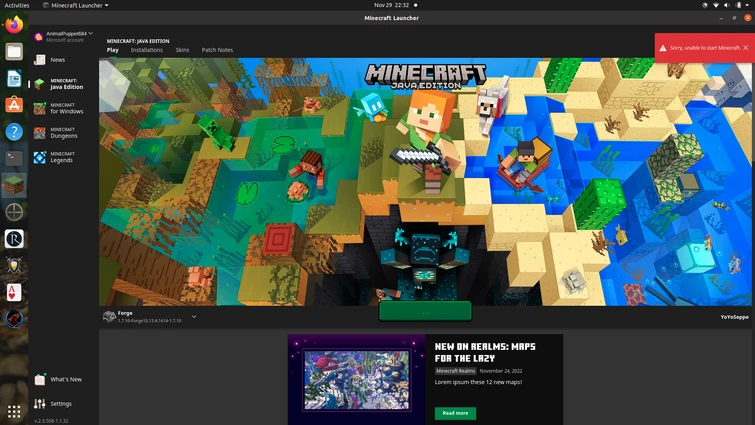
Task: Click the green Play button
Action: [x=425, y=312]
